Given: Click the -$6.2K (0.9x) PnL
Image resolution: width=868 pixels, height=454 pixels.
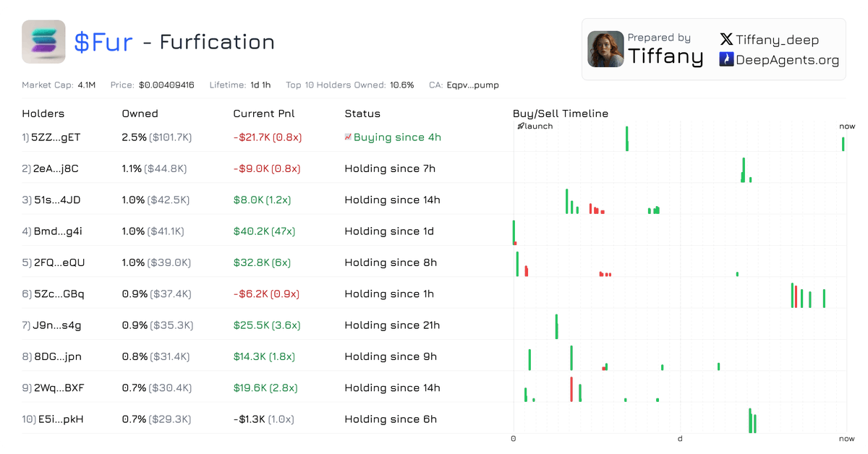Looking at the screenshot, I should click(x=265, y=294).
